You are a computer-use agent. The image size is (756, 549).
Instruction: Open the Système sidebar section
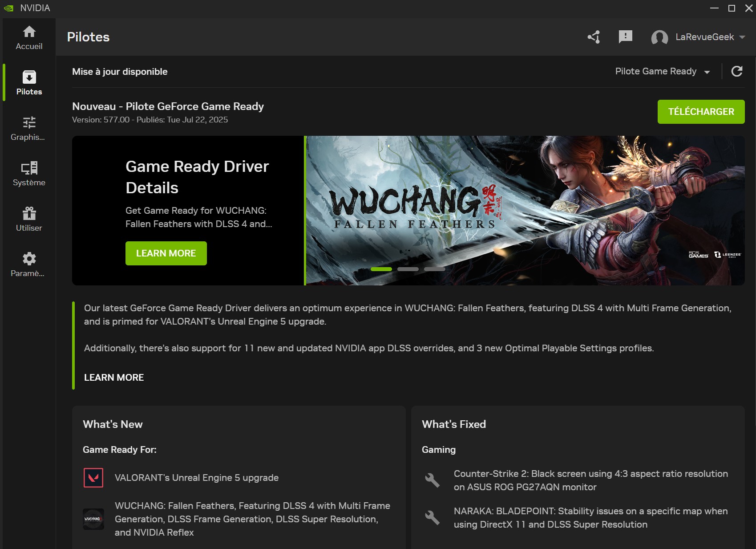point(29,174)
